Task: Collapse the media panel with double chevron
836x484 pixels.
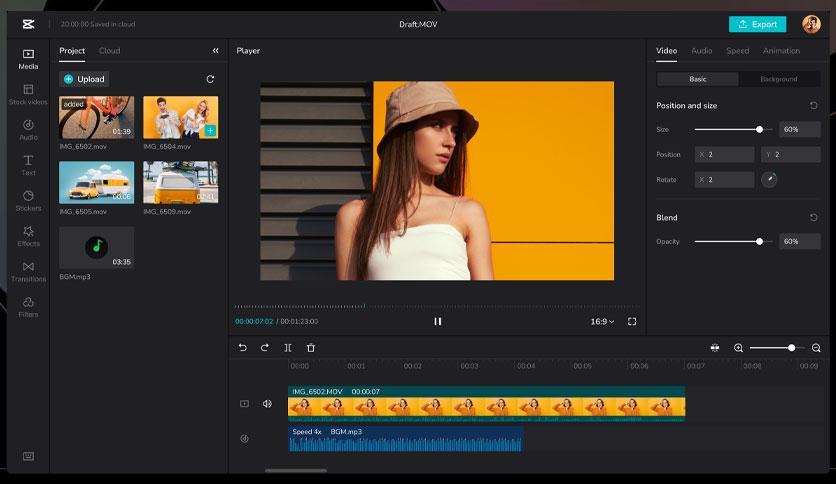Action: point(215,51)
